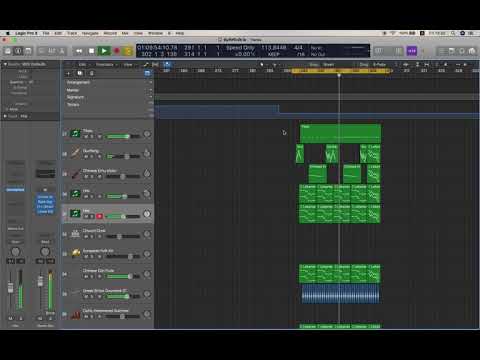The image size is (480, 360).
Task: Open the Track menu in menu bar
Action: [72, 33]
